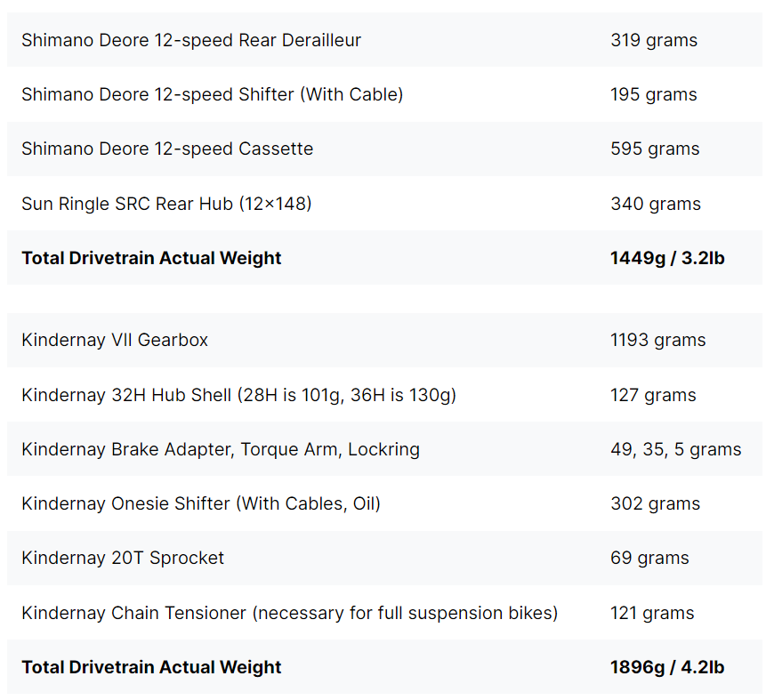Select the 319 grams weight value
This screenshot has width=766, height=700.
[654, 40]
